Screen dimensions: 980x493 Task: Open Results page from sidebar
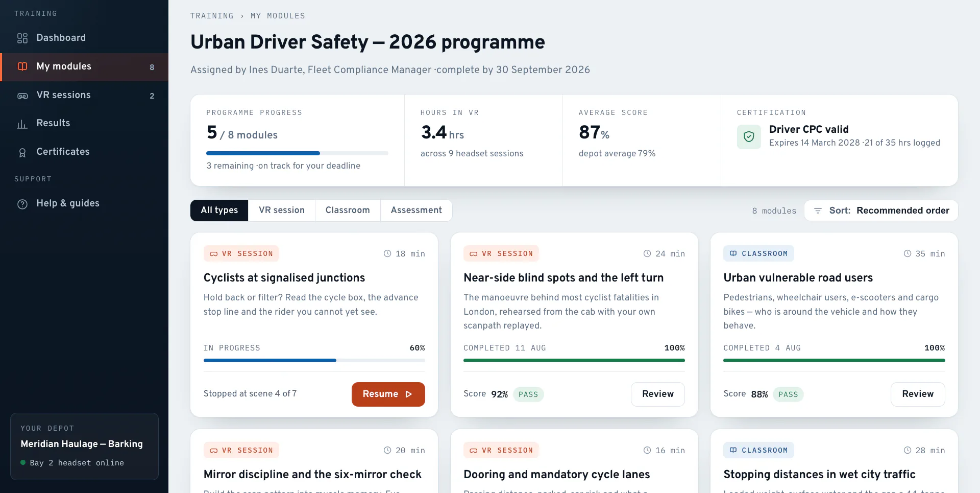(84, 123)
